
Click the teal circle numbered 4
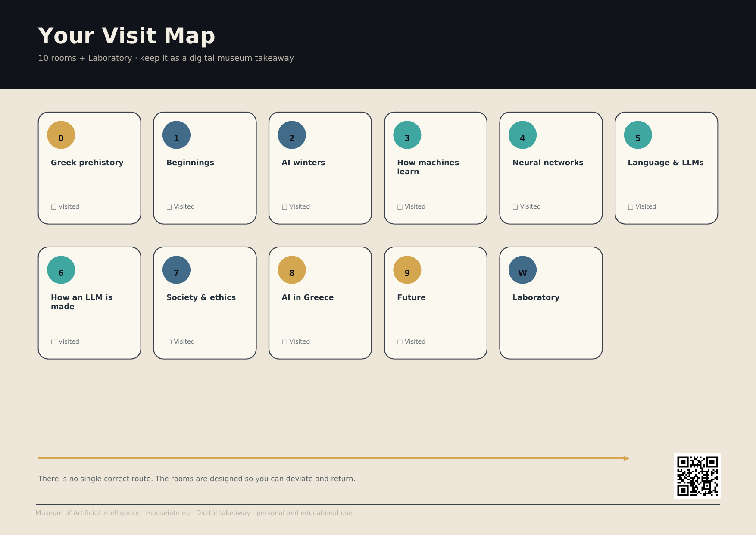pyautogui.click(x=522, y=135)
